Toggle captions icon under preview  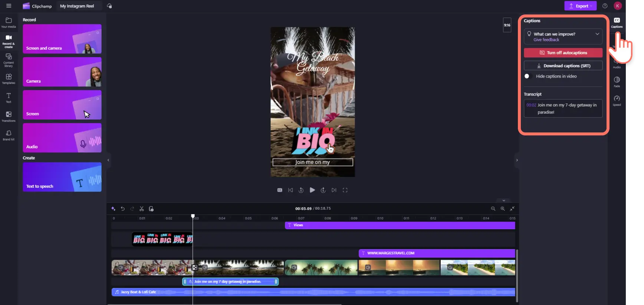tap(280, 190)
